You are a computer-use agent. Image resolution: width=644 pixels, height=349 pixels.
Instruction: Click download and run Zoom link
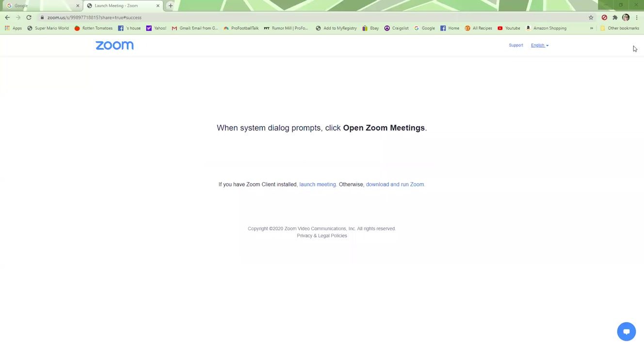coord(395,184)
